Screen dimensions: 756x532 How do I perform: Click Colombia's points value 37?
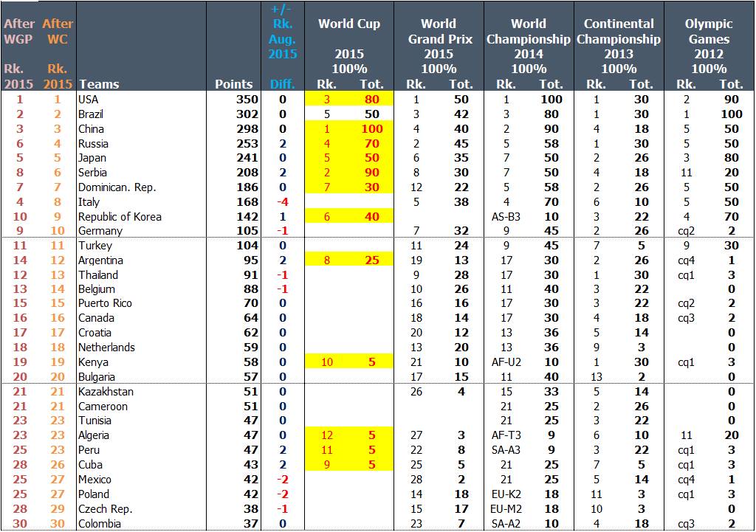pos(251,524)
